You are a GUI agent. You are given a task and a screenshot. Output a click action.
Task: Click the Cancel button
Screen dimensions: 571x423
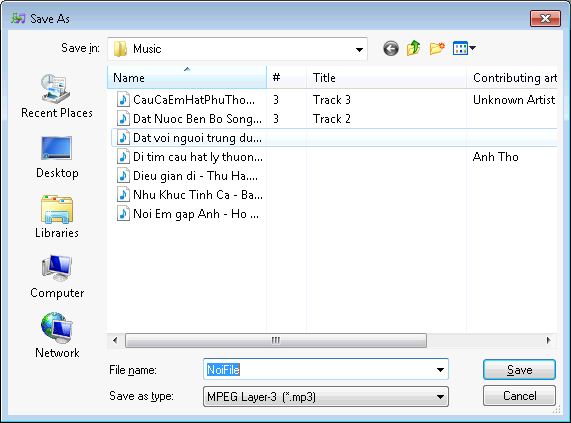(519, 396)
